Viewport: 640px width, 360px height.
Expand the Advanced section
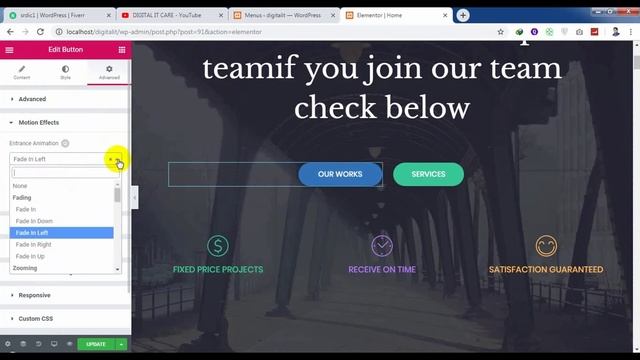(64, 99)
